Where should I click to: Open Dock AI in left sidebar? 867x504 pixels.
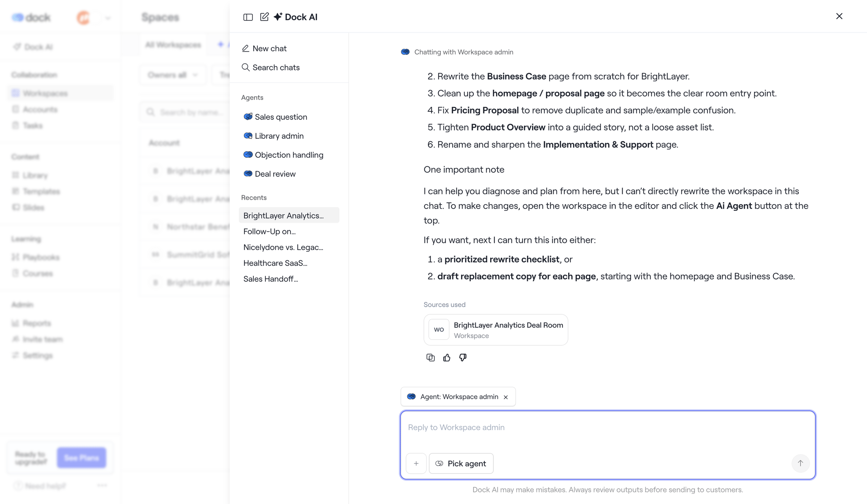click(33, 47)
